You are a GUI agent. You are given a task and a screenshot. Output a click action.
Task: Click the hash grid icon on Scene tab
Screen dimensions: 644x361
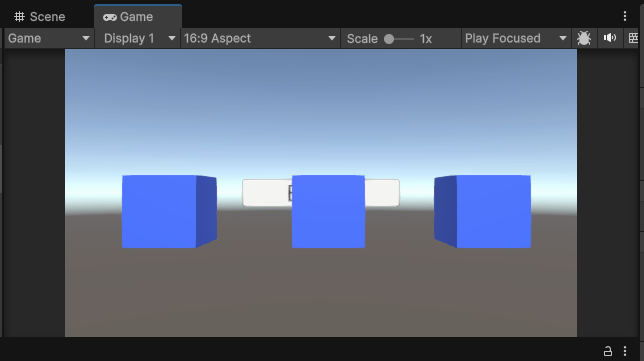(19, 16)
